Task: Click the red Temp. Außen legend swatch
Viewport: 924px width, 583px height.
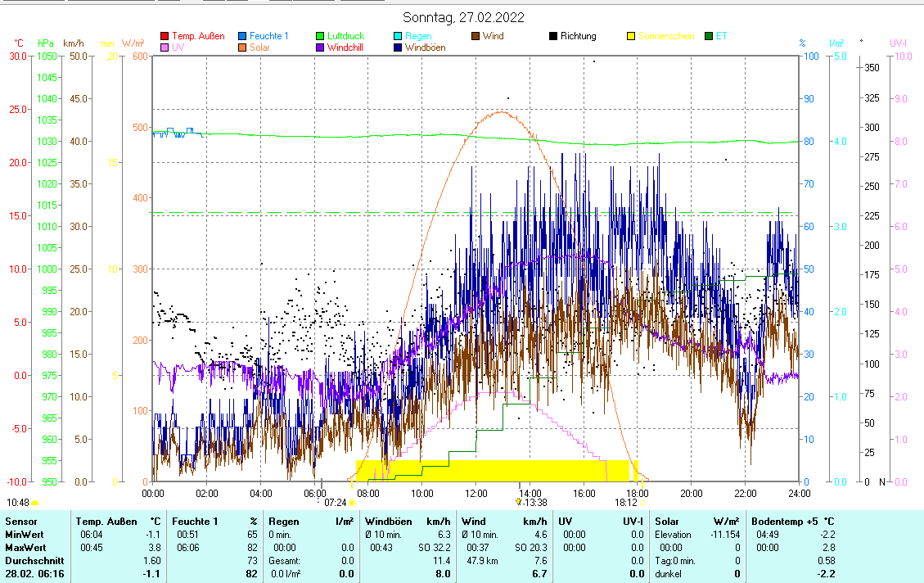Action: 165,36
